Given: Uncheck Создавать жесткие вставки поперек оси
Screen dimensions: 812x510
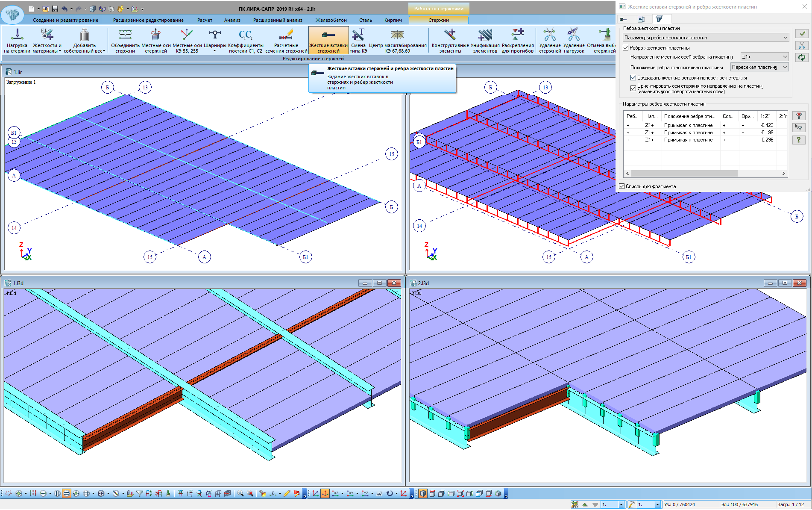Looking at the screenshot, I should (x=633, y=78).
